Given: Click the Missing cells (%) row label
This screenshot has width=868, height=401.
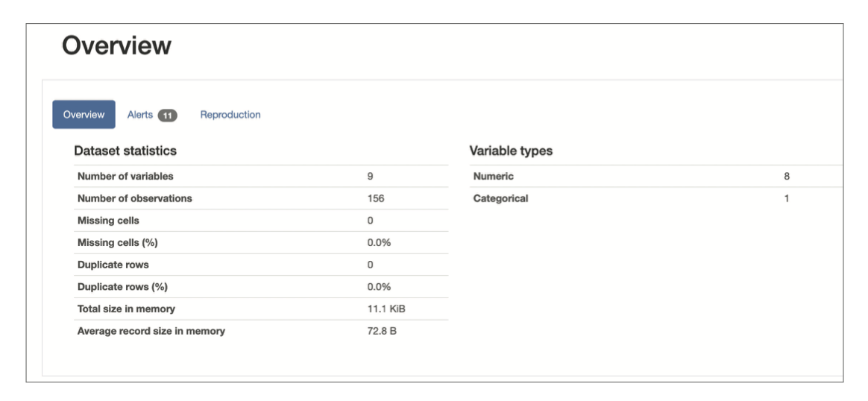Looking at the screenshot, I should 118,243.
